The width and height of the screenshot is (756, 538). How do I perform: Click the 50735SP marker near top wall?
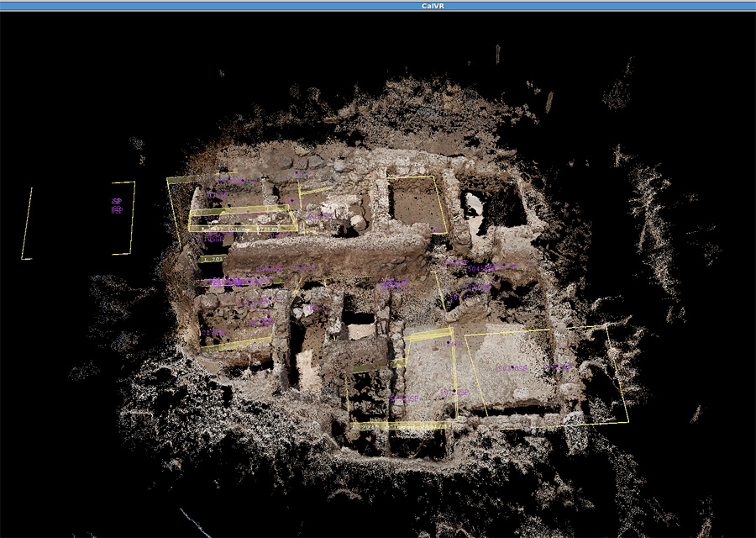point(297,174)
